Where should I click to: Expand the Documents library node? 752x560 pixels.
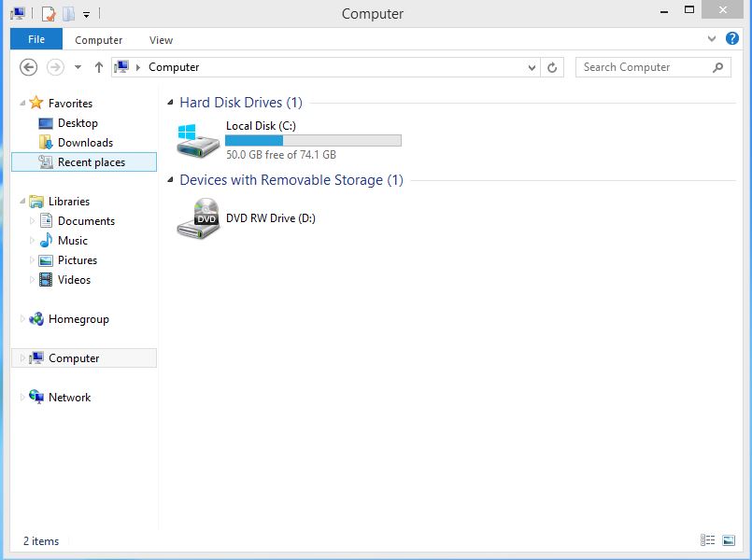32,221
